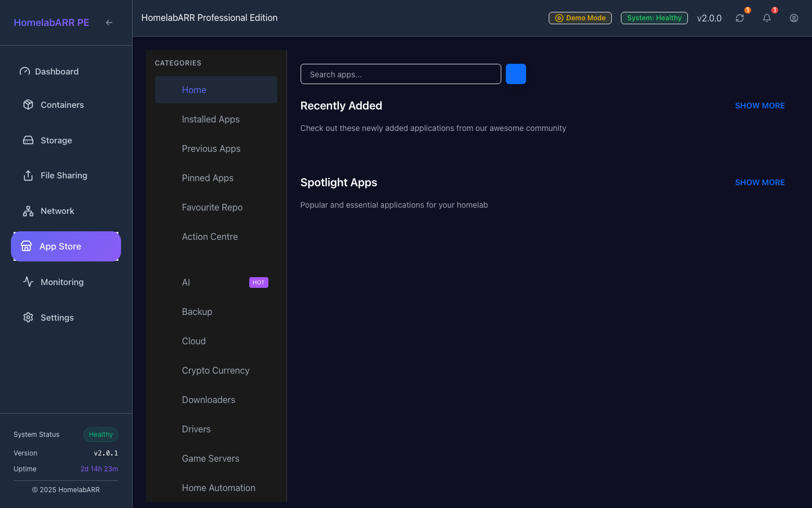Open the user profile icon
The image size is (812, 508).
[x=794, y=18]
